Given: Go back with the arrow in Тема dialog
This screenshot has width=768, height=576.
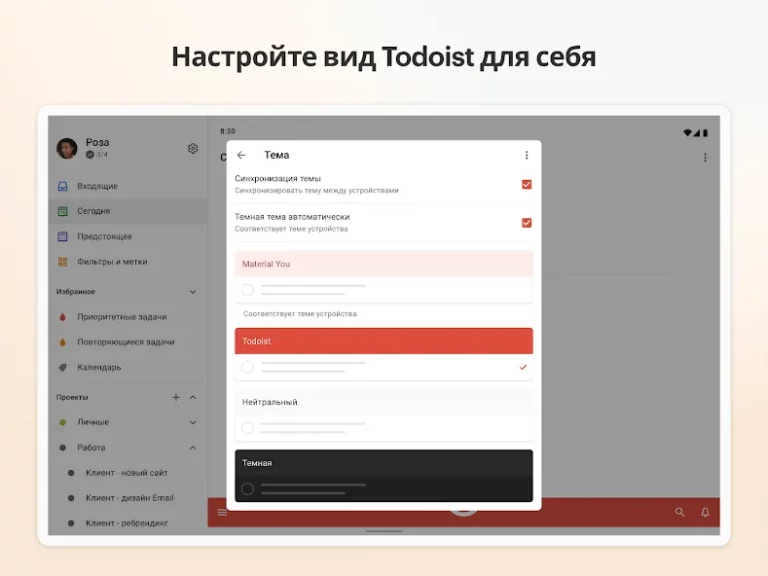Looking at the screenshot, I should pos(241,155).
